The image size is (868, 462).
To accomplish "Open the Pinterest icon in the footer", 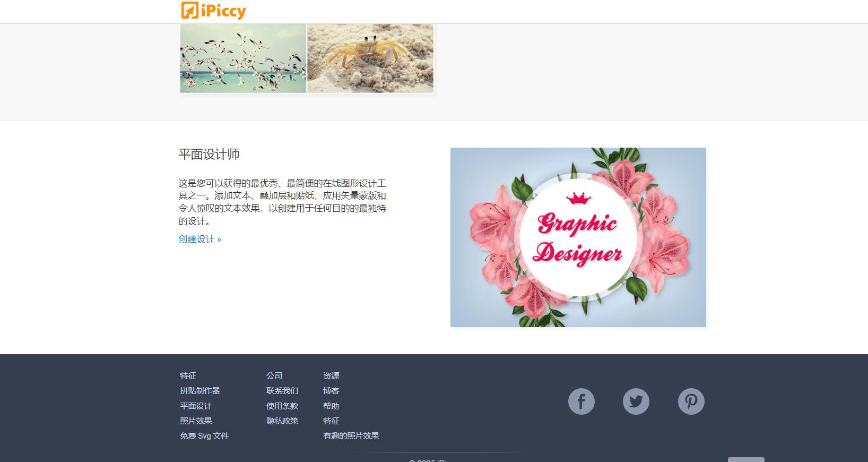I will coord(691,401).
